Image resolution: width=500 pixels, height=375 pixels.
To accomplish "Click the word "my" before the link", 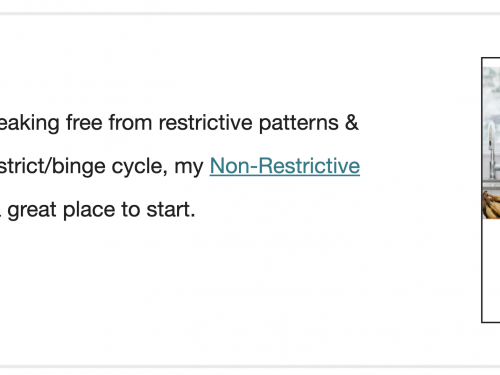I will 189,168.
